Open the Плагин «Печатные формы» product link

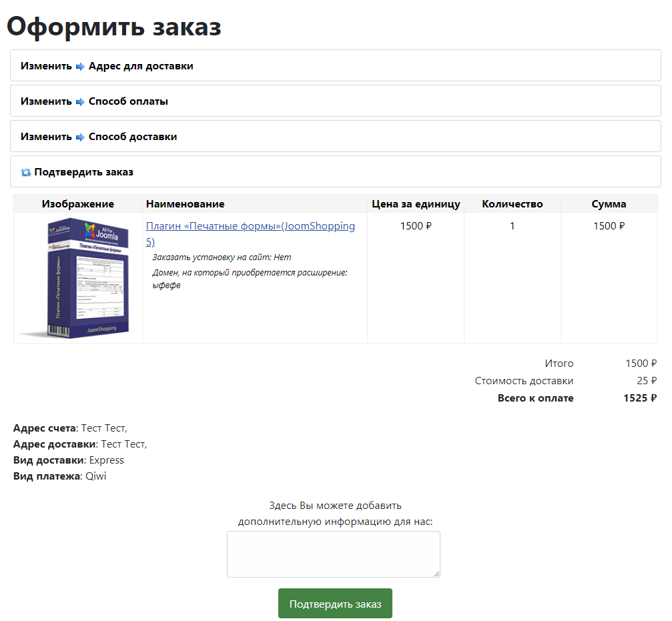250,234
